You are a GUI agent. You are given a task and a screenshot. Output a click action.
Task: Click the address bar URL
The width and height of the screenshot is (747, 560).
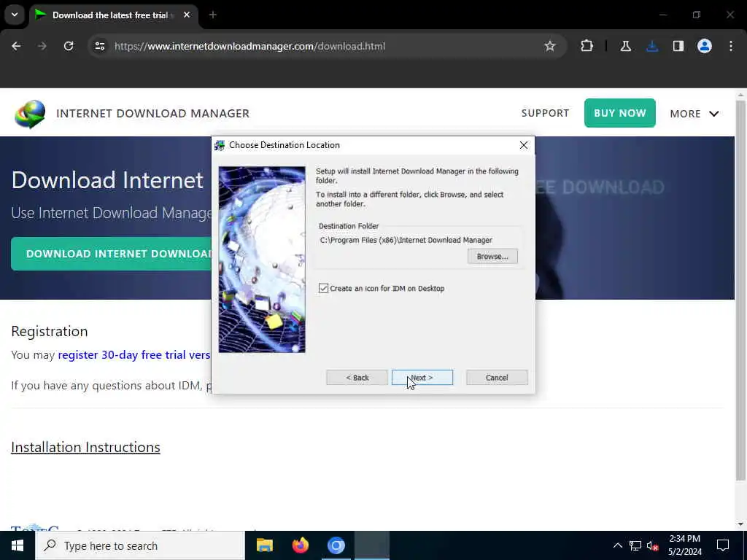[x=249, y=46]
